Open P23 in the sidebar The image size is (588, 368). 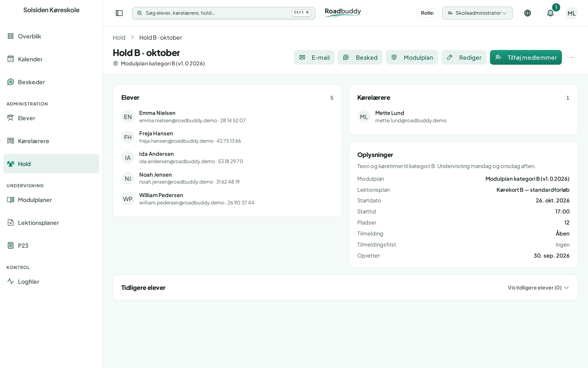click(51, 246)
